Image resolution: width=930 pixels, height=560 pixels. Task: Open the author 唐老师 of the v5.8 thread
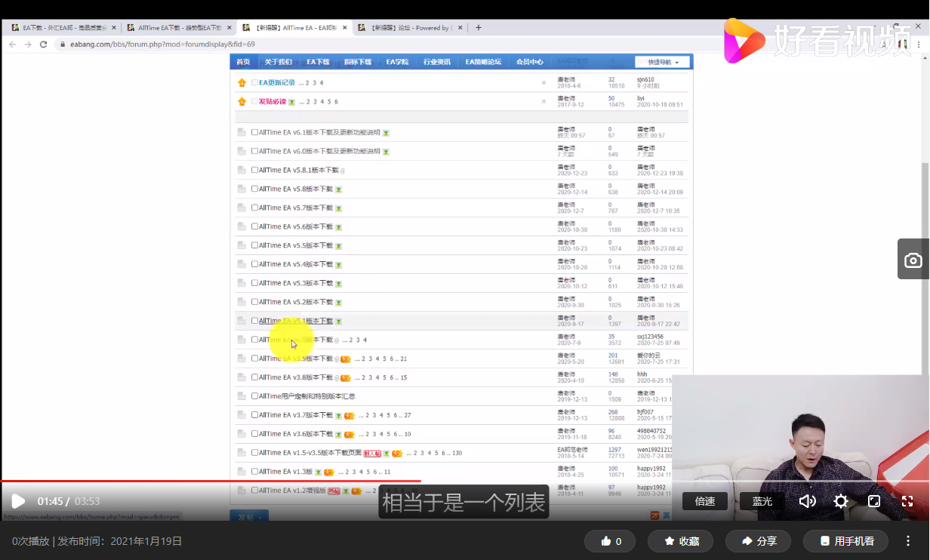click(x=566, y=186)
